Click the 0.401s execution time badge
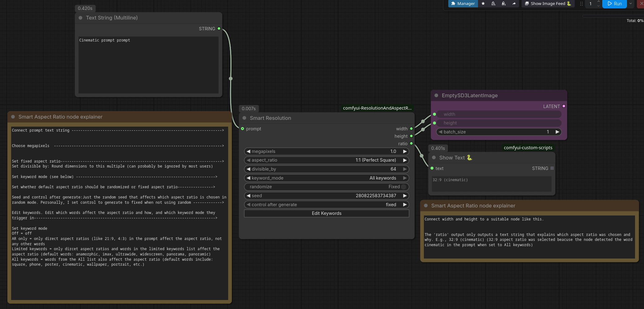The width and height of the screenshot is (644, 309). (x=438, y=148)
